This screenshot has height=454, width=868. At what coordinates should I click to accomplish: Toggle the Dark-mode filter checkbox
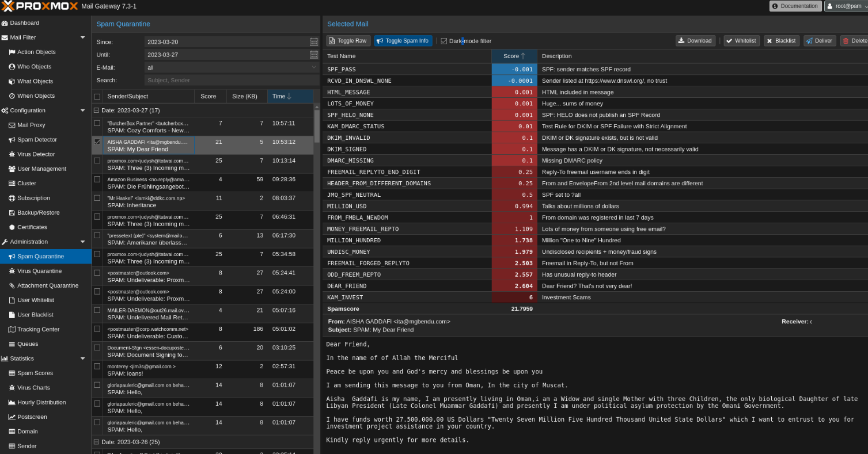444,41
